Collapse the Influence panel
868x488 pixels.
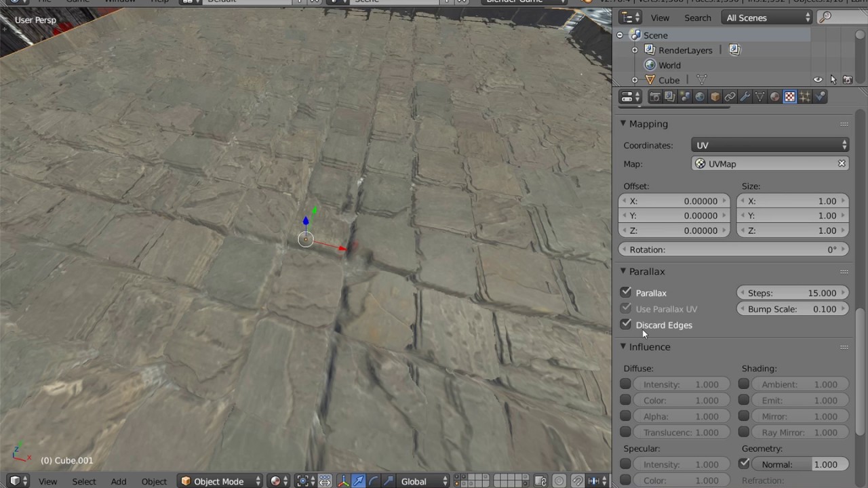click(623, 346)
